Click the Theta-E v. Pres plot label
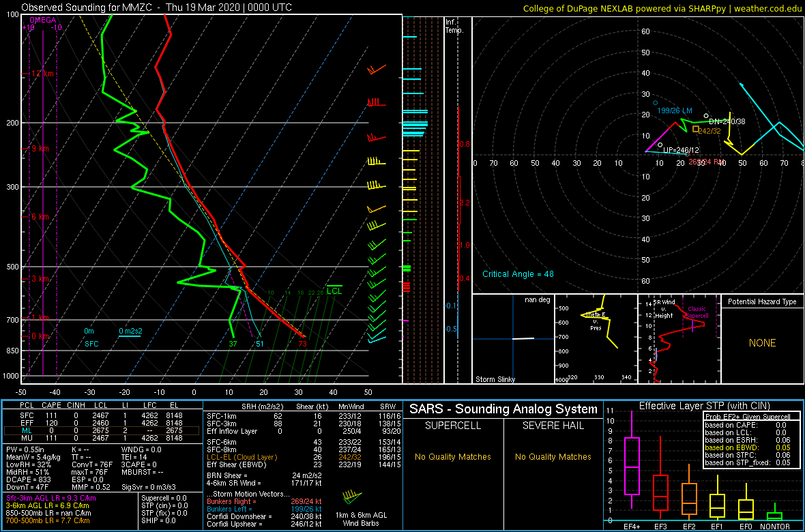Image resolution: width=805 pixels, height=532 pixels. pyautogui.click(x=594, y=321)
